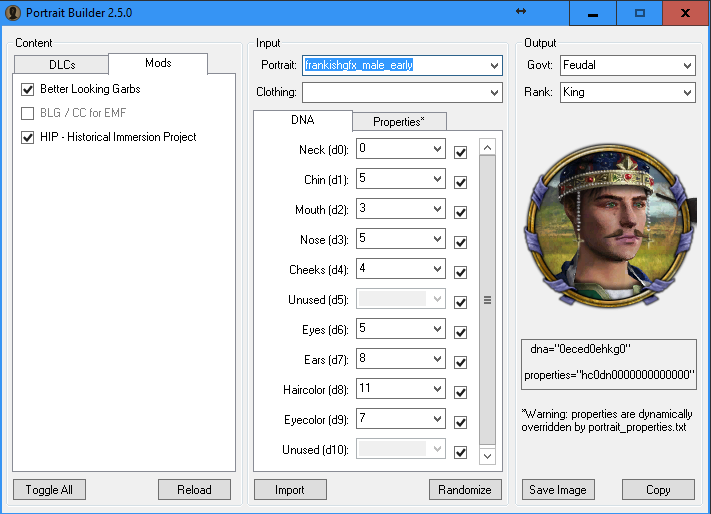Toggle the Unused (d5) checkbox
Image resolution: width=711 pixels, height=514 pixels.
pyautogui.click(x=461, y=302)
